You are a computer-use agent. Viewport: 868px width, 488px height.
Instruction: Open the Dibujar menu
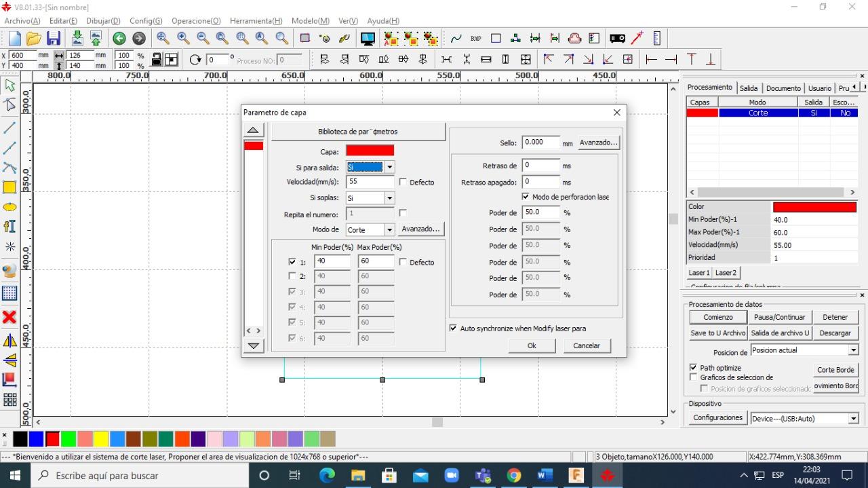coord(103,21)
